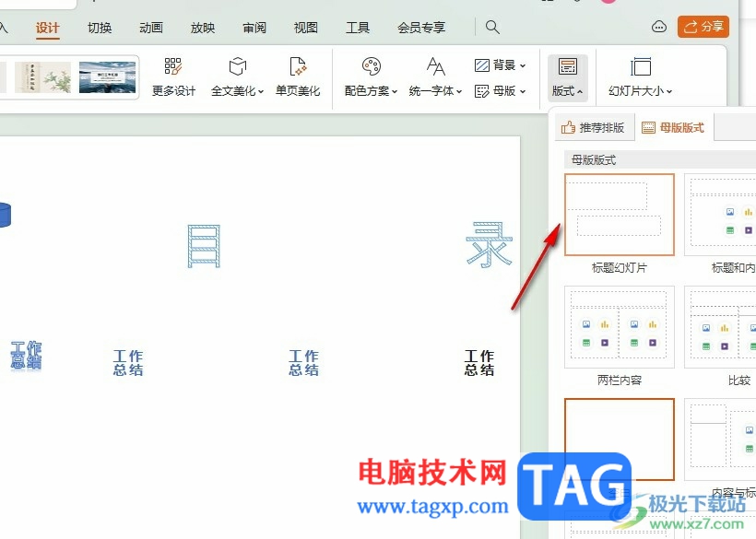The image size is (756, 539).
Task: Click the search magnifier icon
Action: click(x=492, y=27)
